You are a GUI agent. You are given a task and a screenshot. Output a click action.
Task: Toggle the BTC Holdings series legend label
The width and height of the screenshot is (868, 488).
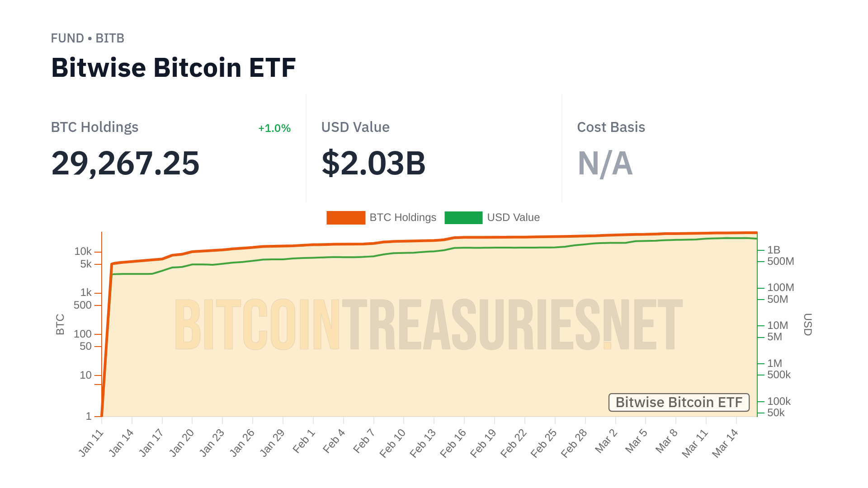tap(403, 218)
